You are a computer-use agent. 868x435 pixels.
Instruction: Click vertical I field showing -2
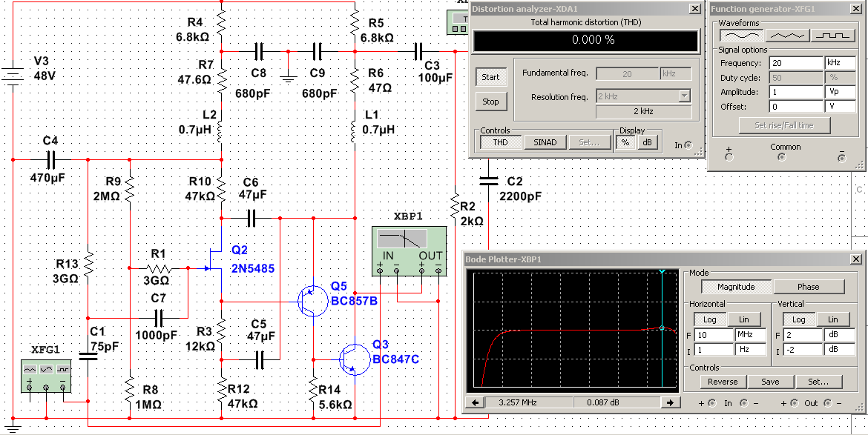pos(802,349)
